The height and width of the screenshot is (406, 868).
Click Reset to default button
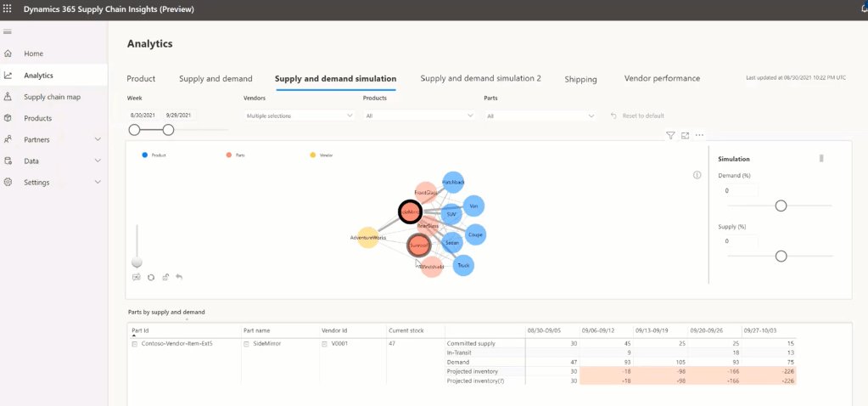637,116
